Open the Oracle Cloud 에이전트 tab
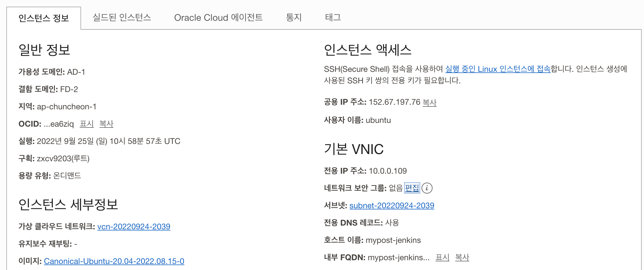Image resolution: width=644 pixels, height=270 pixels. [218, 18]
